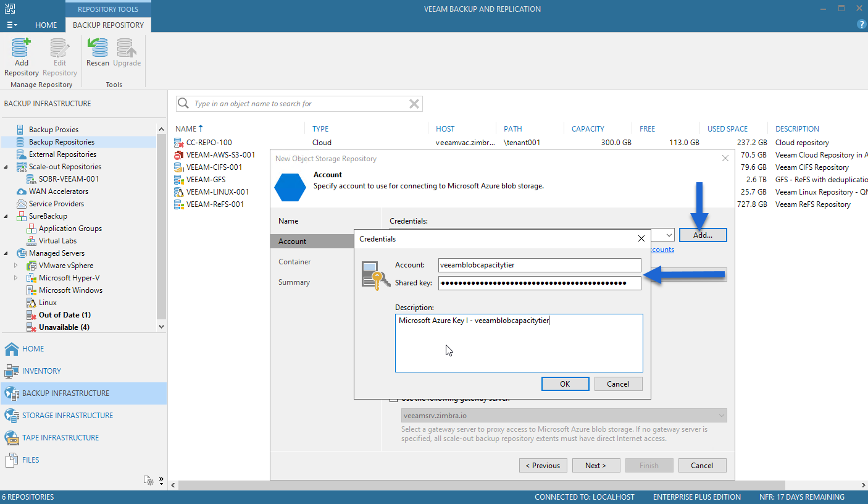Switch to the HOME ribbon tab
This screenshot has width=868, height=504.
click(46, 25)
